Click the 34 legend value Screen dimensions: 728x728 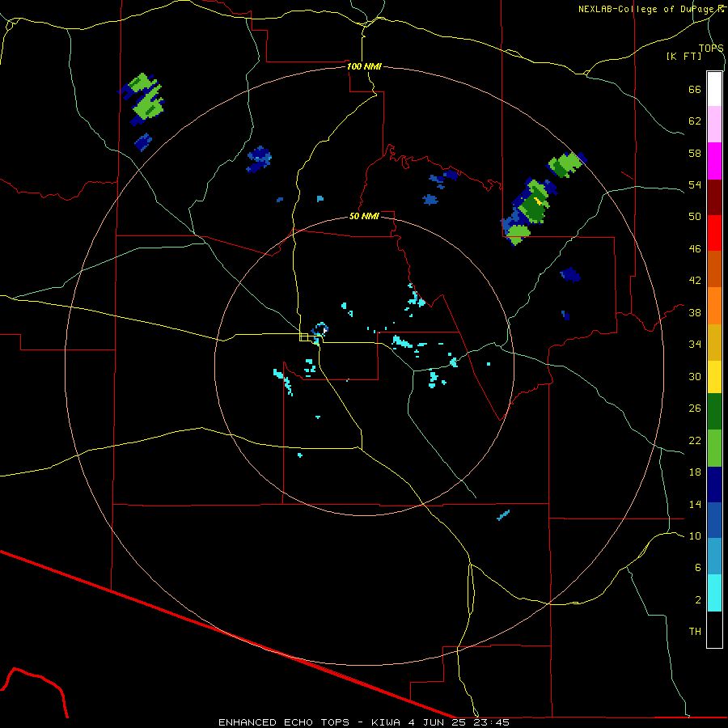pyautogui.click(x=695, y=345)
